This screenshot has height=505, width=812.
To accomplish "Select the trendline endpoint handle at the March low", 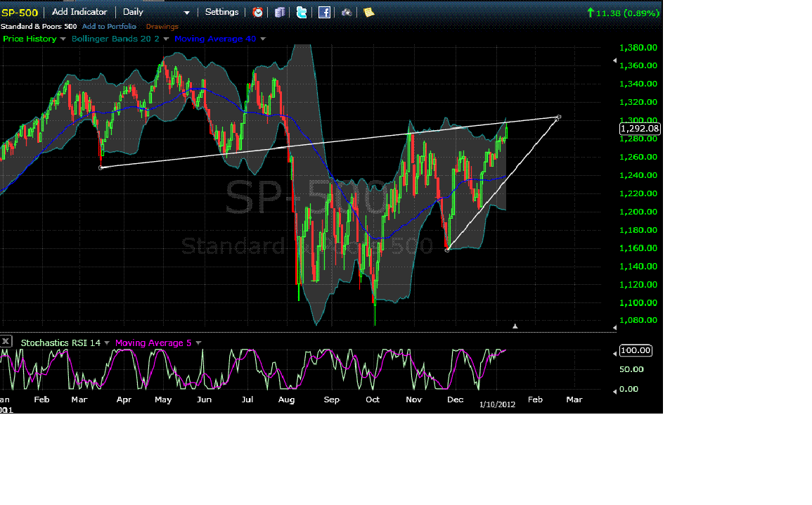I will (101, 167).
